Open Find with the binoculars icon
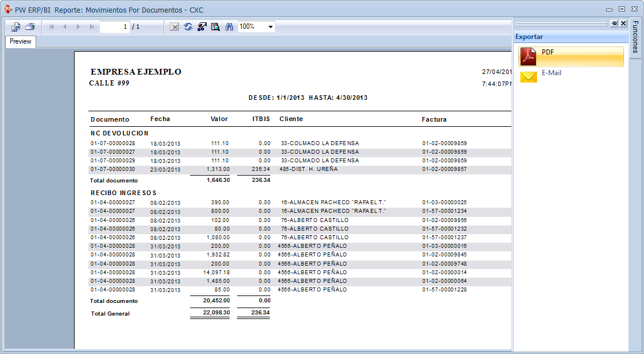644x354 pixels. (x=229, y=27)
